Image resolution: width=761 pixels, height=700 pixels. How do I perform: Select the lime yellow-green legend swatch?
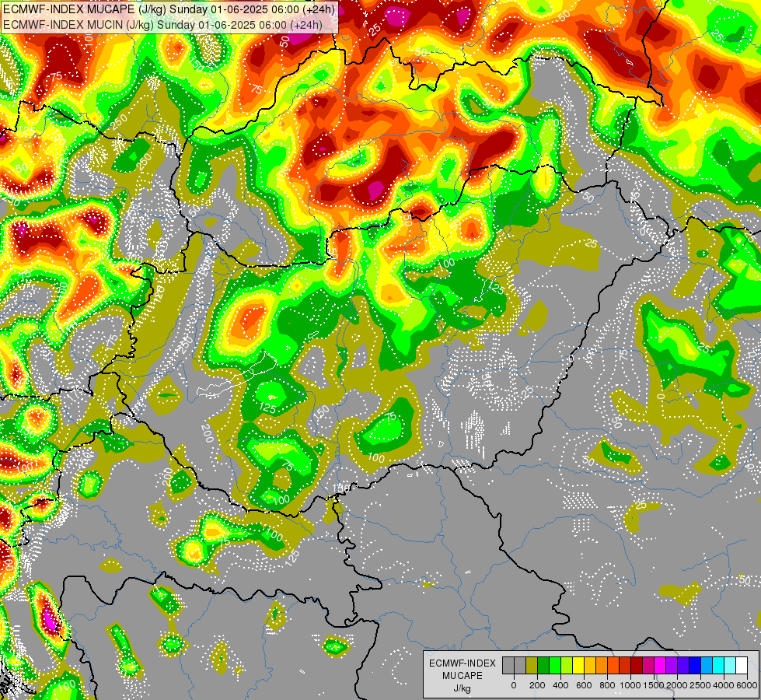coord(567,665)
